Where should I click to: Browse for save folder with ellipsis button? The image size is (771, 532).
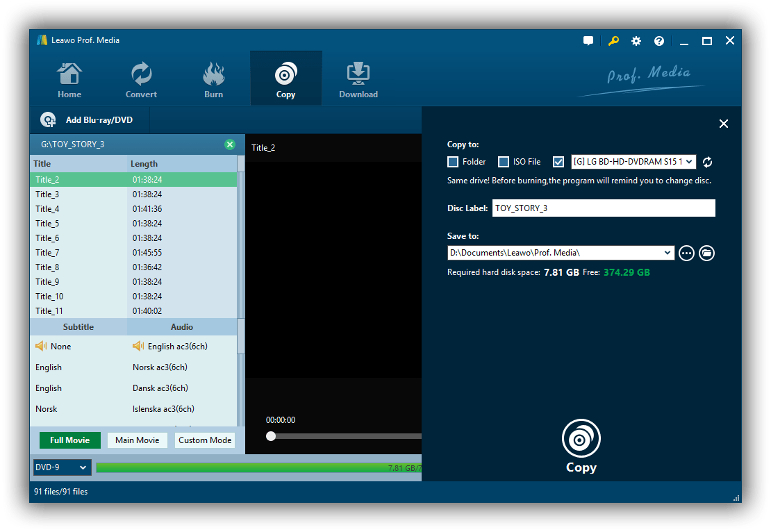click(x=686, y=253)
